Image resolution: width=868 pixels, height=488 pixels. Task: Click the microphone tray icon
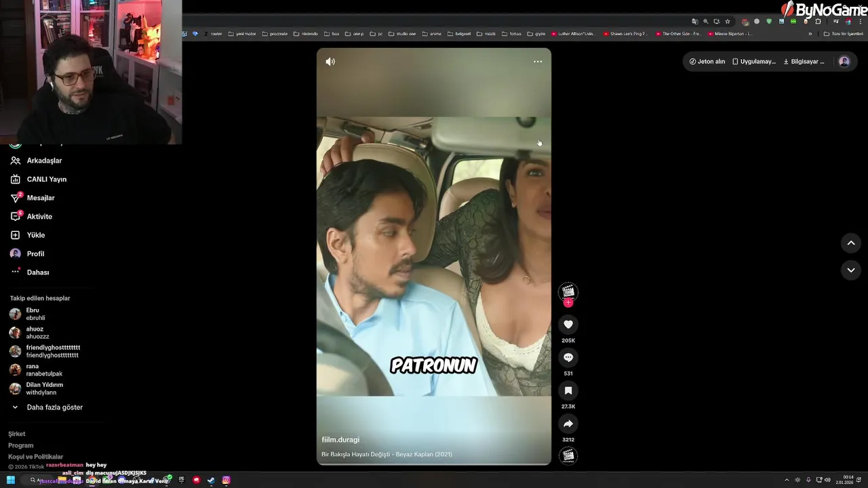point(808,480)
